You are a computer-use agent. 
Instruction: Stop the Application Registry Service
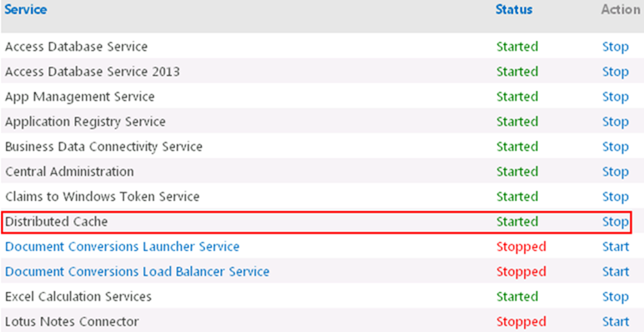(616, 122)
